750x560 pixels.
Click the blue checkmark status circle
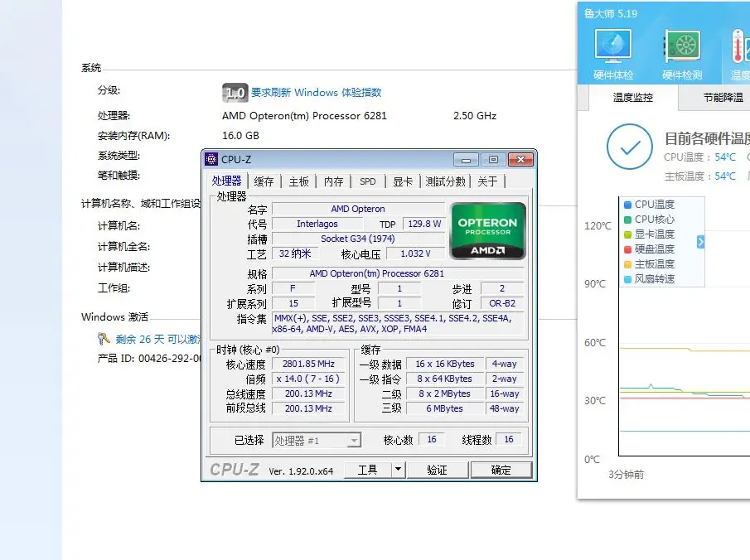630,147
